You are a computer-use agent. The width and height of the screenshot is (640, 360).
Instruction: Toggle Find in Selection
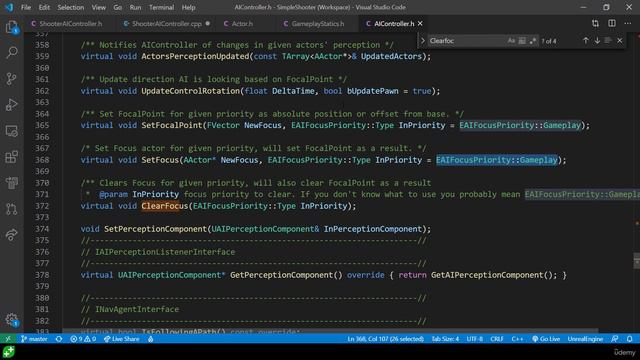[608, 40]
